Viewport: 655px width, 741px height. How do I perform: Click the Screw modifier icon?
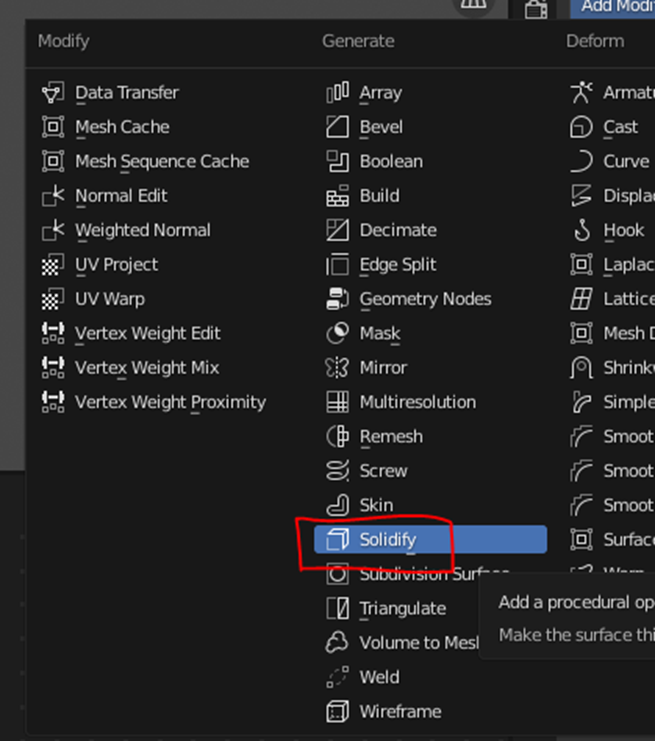pos(337,471)
